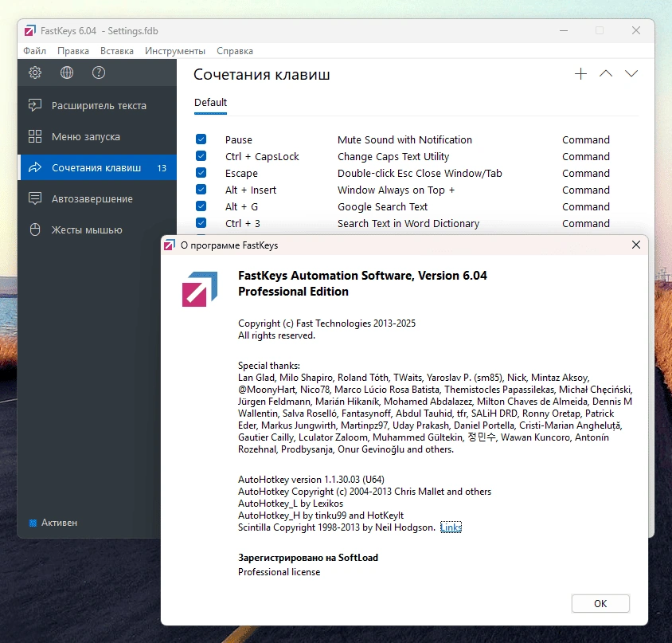Move item up with the up arrow
This screenshot has width=672, height=643.
(606, 74)
